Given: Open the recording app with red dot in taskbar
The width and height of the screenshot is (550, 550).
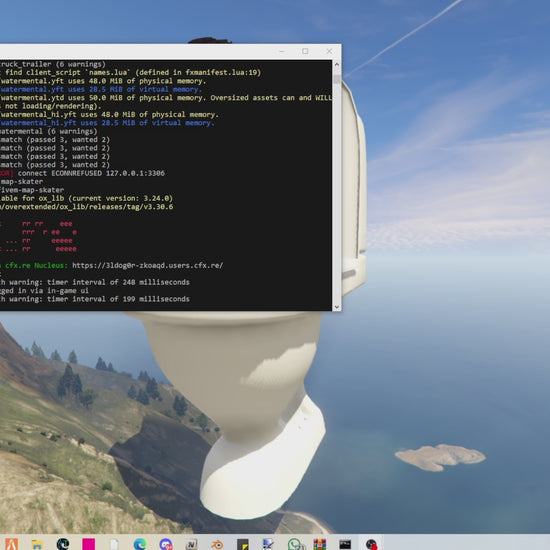Looking at the screenshot, I should point(371,544).
